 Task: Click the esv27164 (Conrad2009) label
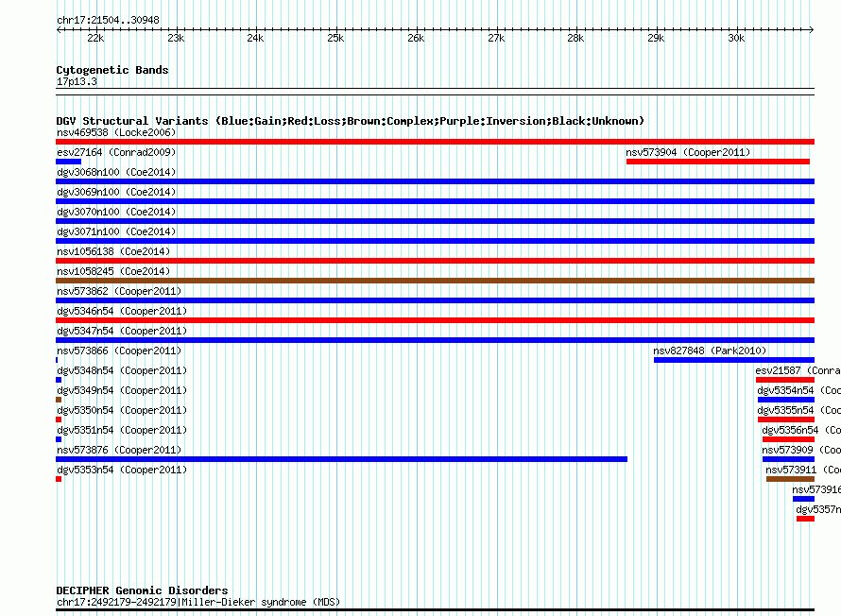coord(116,152)
